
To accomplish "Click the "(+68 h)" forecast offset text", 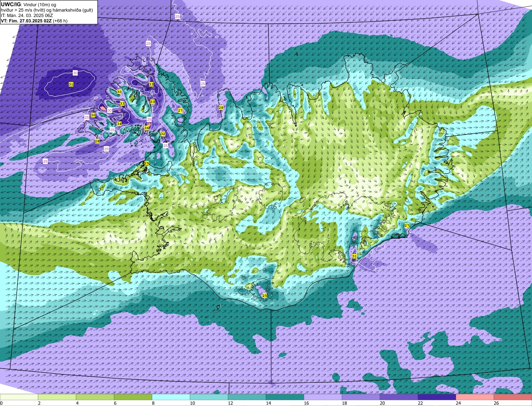I will (60, 21).
